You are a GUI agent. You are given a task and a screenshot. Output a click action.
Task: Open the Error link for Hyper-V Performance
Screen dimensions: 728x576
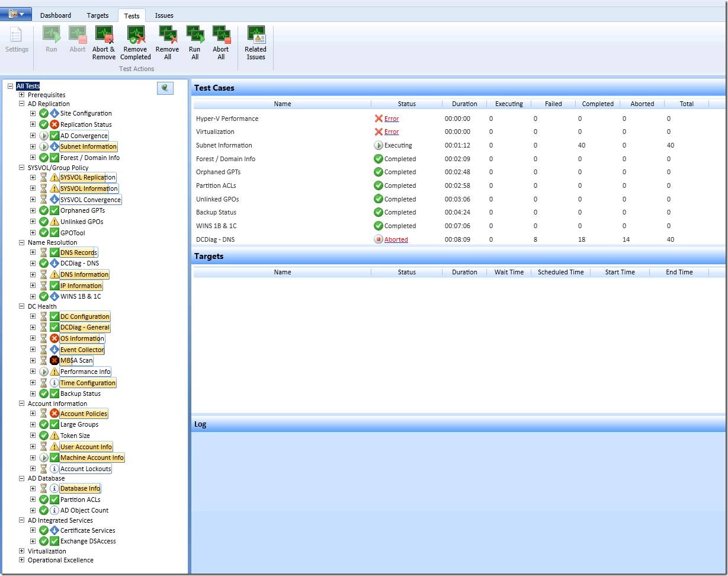[x=392, y=119]
